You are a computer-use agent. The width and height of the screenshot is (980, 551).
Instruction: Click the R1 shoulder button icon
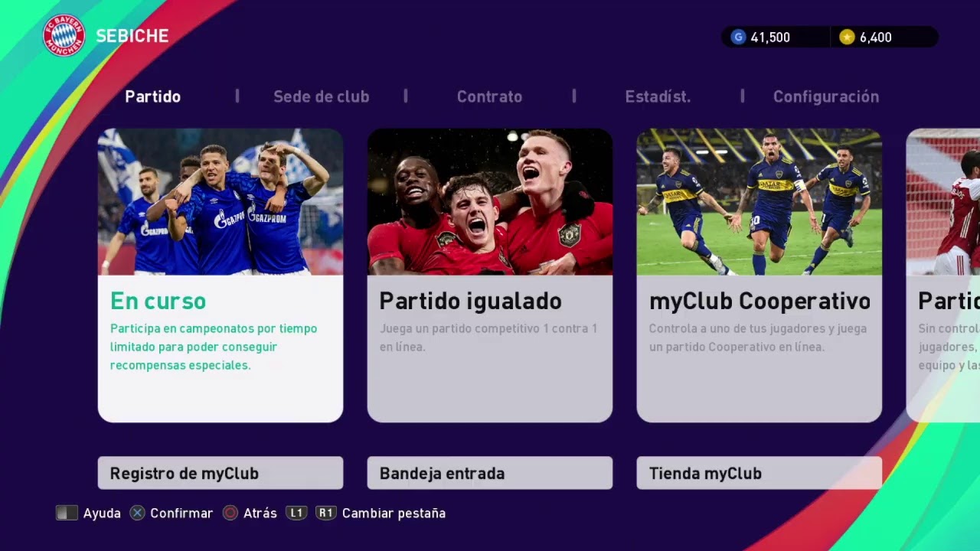tap(326, 513)
